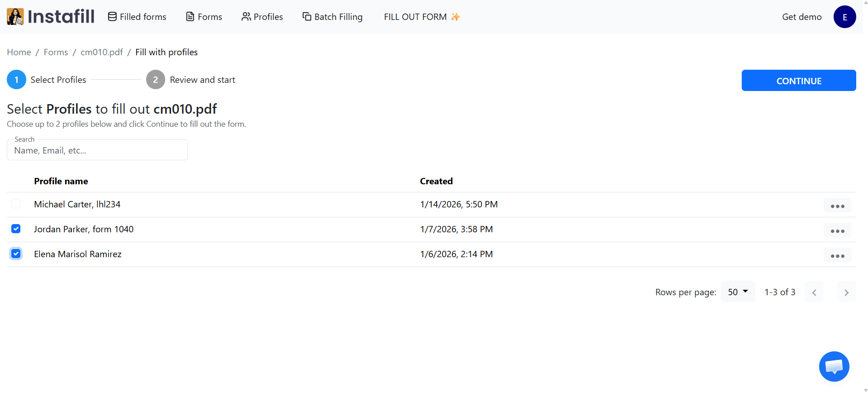Screen dimensions: 868x393
Task: Click the Created column header
Action: click(x=436, y=181)
